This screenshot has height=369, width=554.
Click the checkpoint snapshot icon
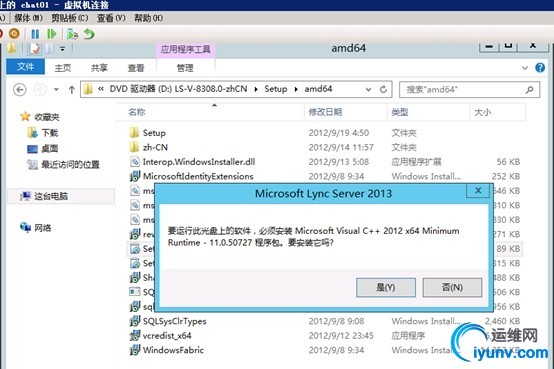[72, 34]
